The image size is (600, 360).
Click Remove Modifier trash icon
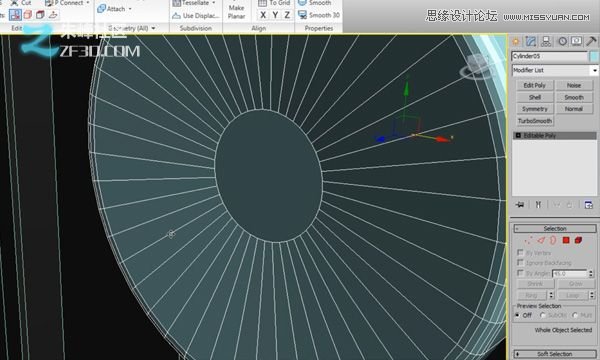tap(569, 205)
